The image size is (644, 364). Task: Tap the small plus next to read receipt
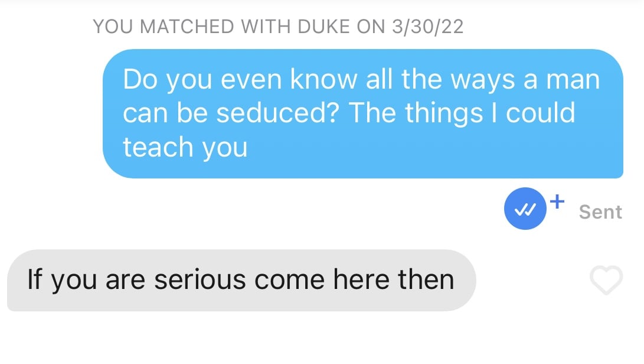[557, 201]
